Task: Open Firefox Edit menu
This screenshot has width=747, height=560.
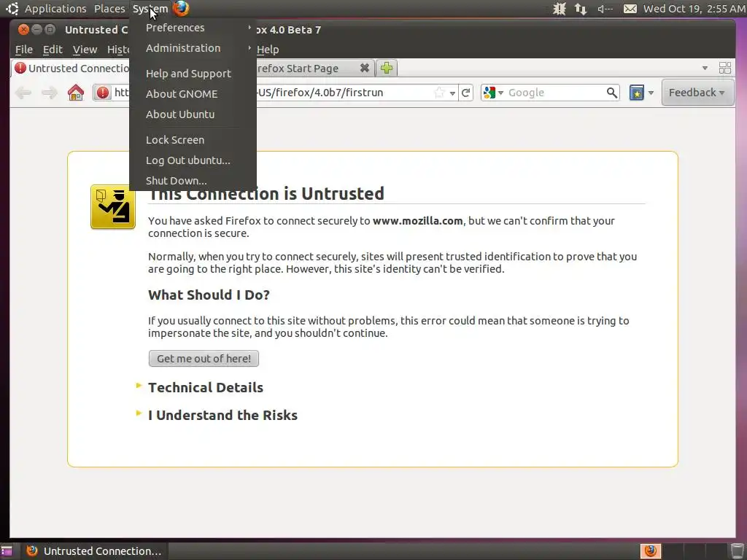Action: tap(53, 49)
